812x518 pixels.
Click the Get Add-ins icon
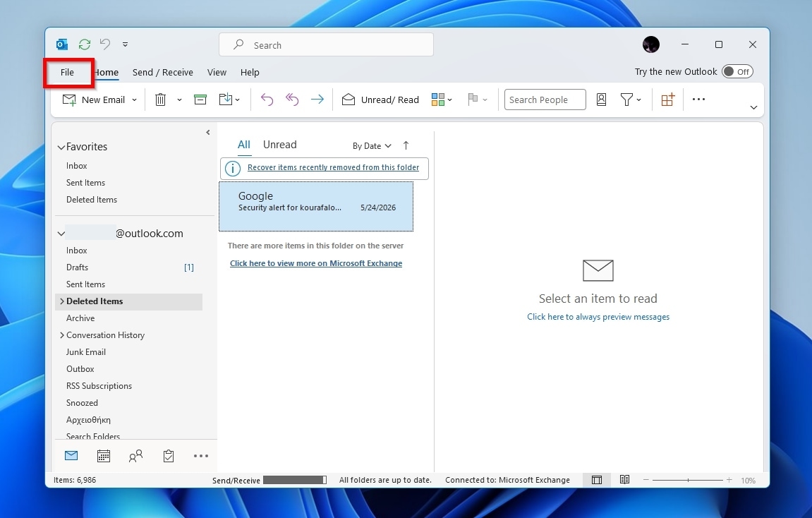click(x=668, y=100)
